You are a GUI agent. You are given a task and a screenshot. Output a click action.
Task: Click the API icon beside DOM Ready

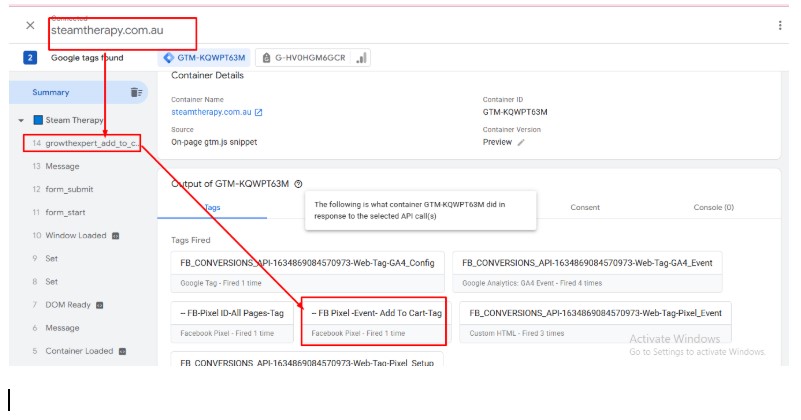click(x=100, y=304)
